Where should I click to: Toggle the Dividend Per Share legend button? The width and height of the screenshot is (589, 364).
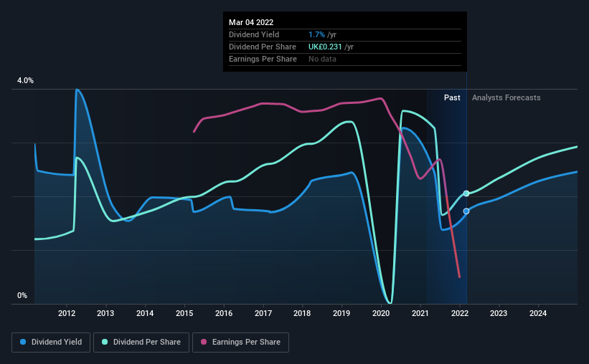pyautogui.click(x=141, y=343)
